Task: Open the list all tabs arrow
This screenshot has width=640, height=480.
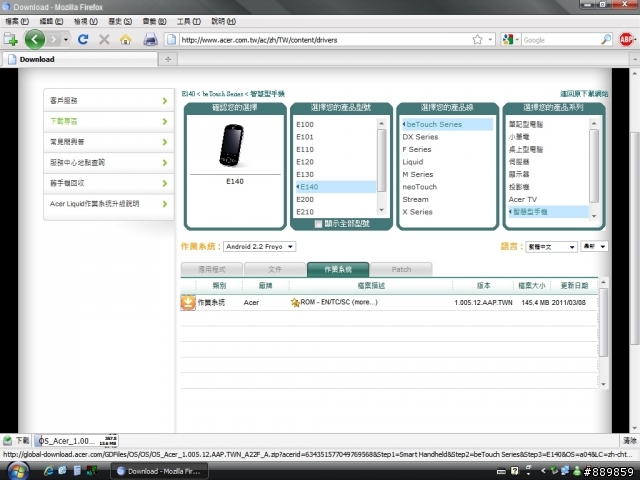Action: pos(635,59)
